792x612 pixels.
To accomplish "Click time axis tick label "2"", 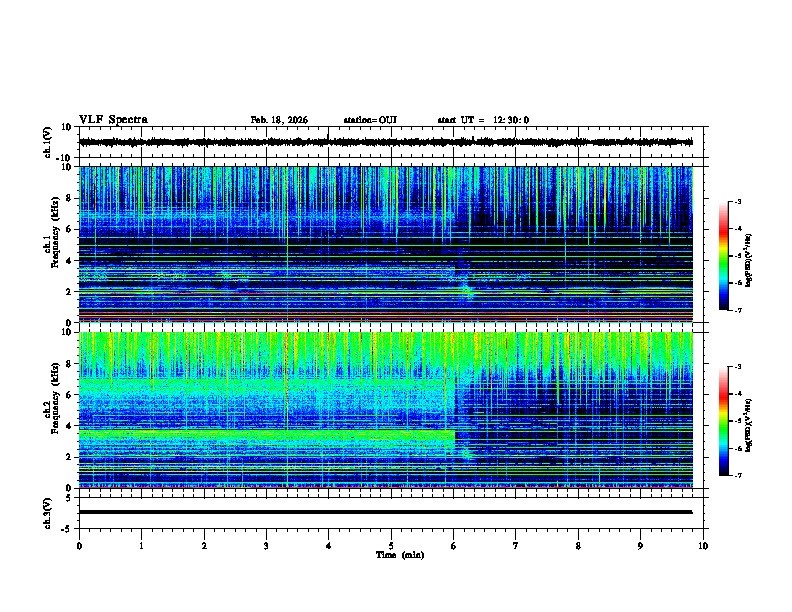I will 204,546.
